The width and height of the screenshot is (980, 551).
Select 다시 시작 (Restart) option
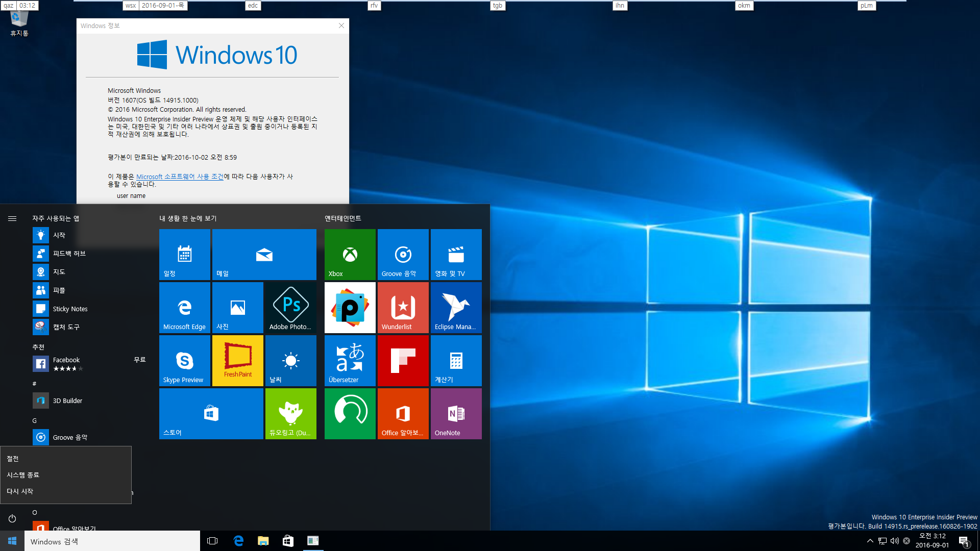coord(66,491)
